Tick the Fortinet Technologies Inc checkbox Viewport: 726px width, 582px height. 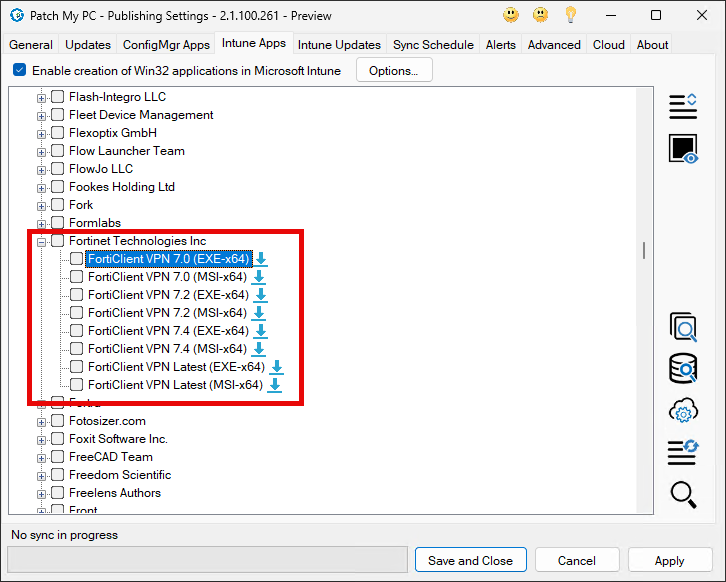(58, 241)
